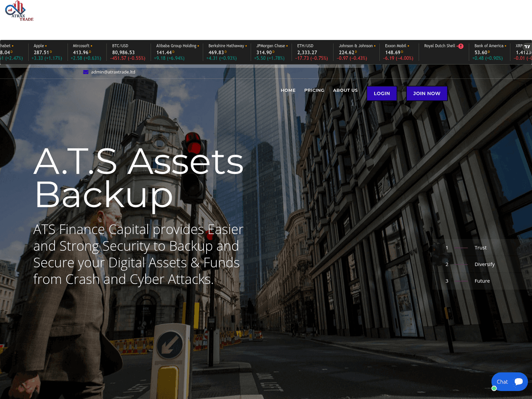Open the HOME menu item
The height and width of the screenshot is (399, 532).
[288, 90]
